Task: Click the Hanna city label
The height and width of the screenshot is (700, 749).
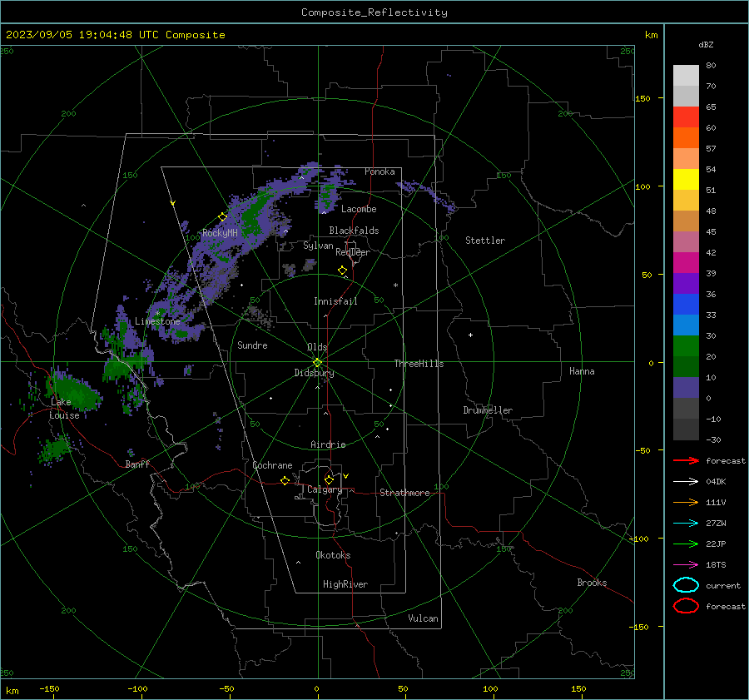Action: tap(582, 371)
